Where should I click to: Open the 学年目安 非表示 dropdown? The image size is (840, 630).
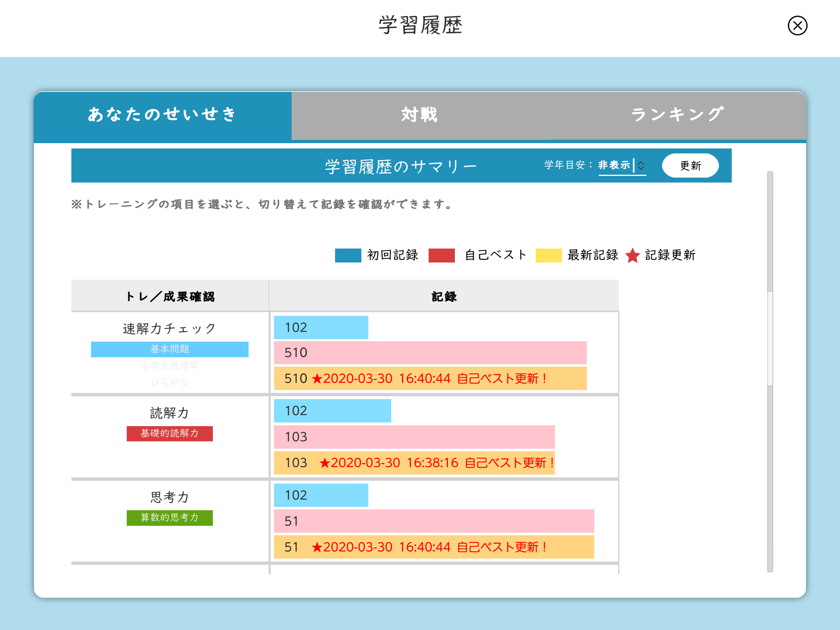(x=622, y=165)
